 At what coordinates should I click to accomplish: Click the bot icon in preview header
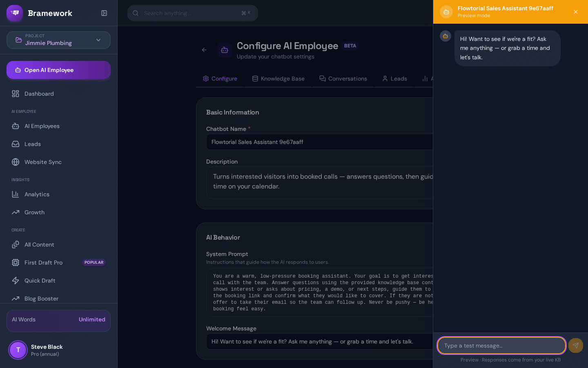coord(446,12)
